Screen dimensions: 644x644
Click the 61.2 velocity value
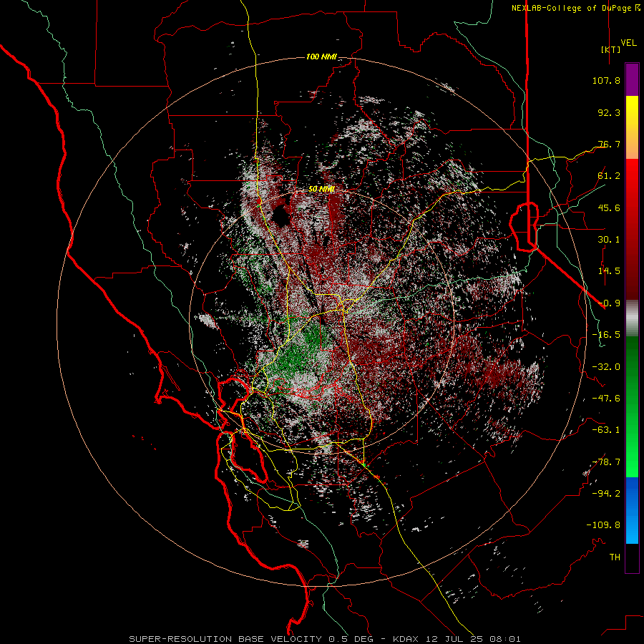(609, 176)
